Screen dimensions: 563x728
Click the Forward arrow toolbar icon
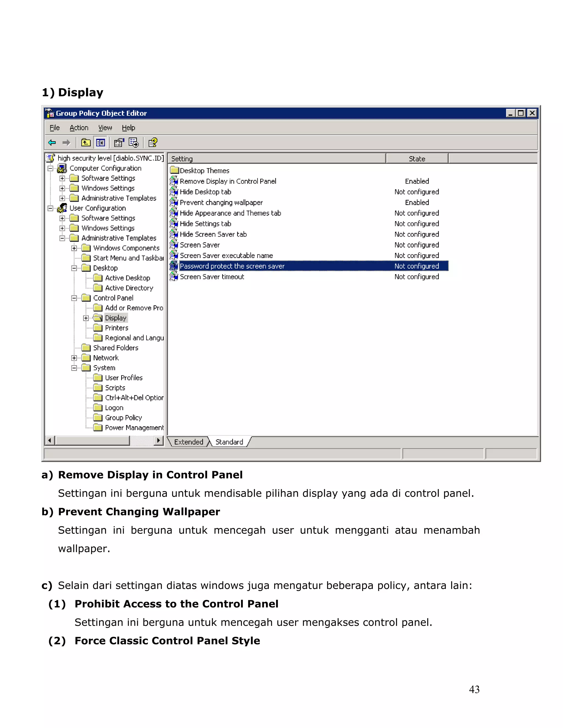[66, 143]
